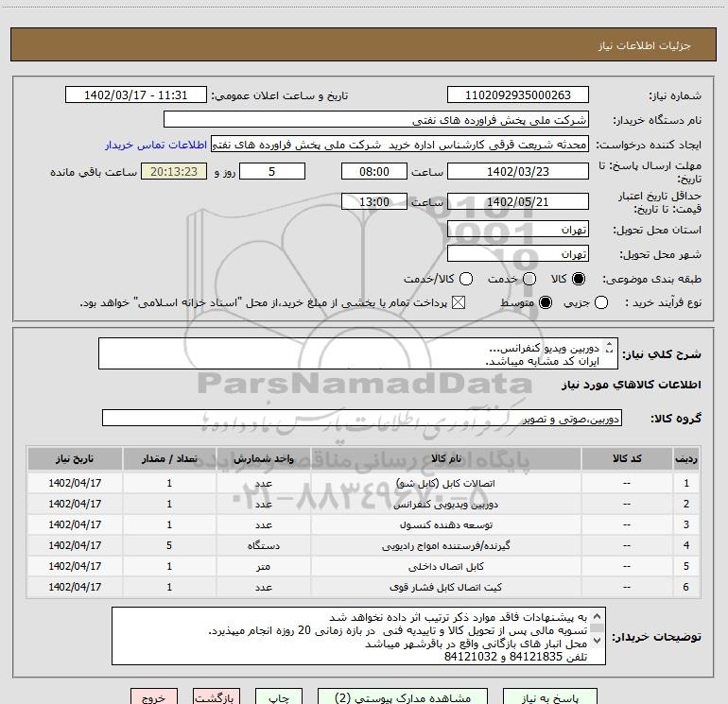Click the stepper arrows in the description box
The image size is (728, 704).
tap(610, 347)
